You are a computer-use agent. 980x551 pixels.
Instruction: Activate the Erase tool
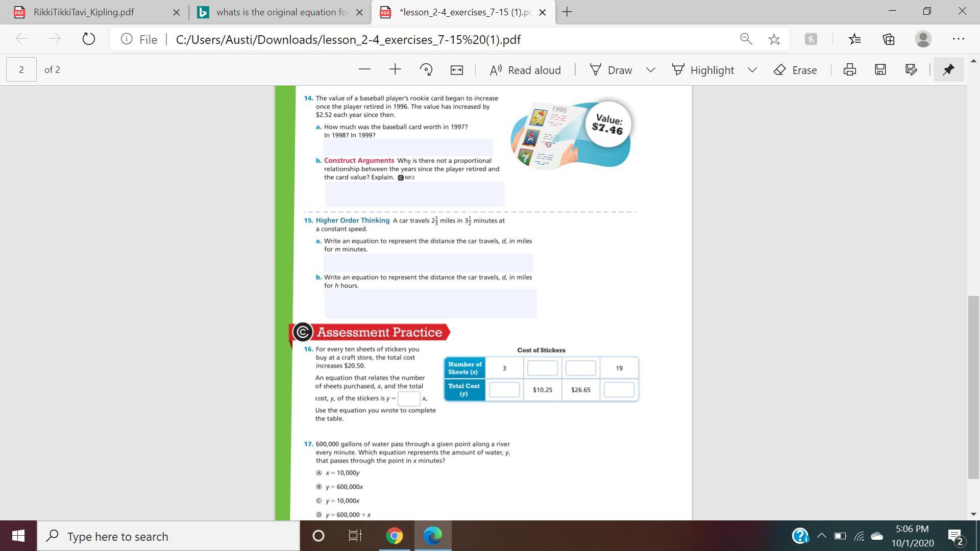tap(795, 70)
